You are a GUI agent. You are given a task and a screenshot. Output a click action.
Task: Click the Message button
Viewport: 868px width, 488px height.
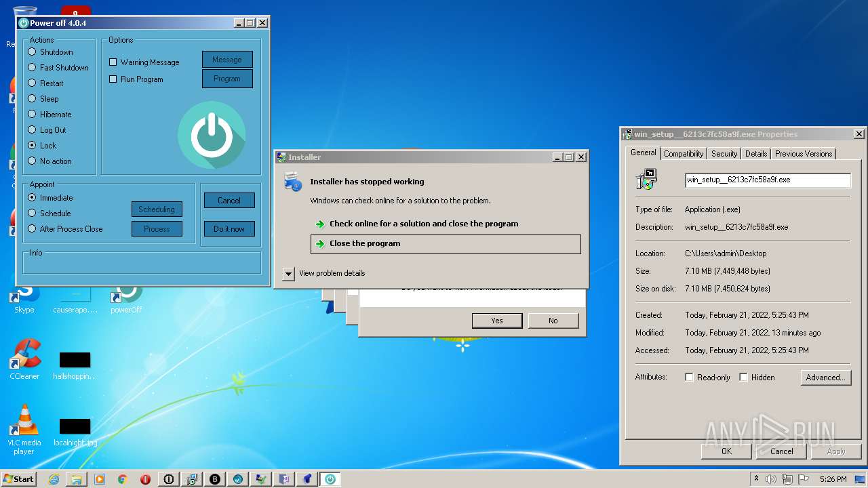pyautogui.click(x=227, y=60)
